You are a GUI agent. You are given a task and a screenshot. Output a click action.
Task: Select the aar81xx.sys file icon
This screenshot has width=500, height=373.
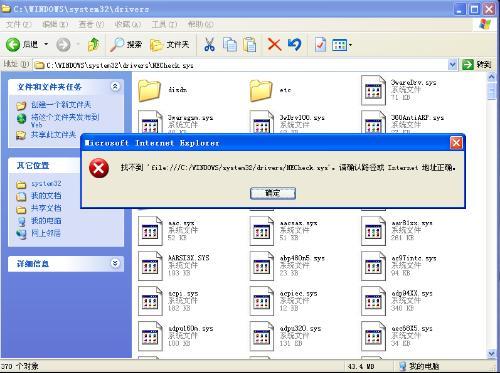[373, 231]
